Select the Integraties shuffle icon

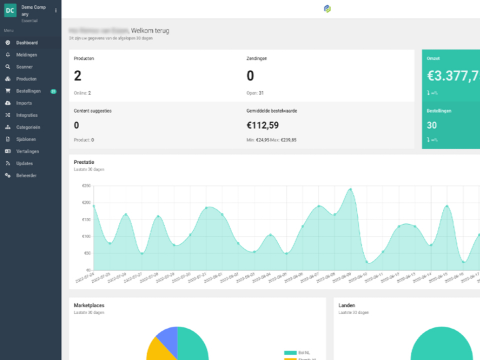point(8,115)
